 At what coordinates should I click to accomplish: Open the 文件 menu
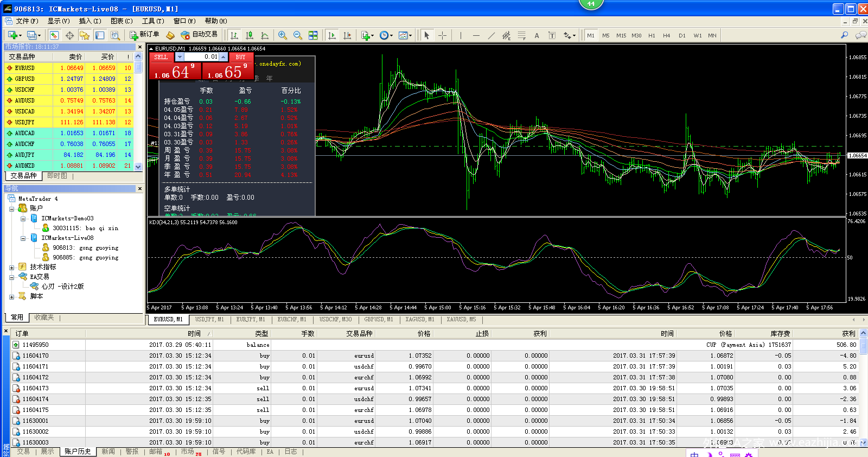27,21
